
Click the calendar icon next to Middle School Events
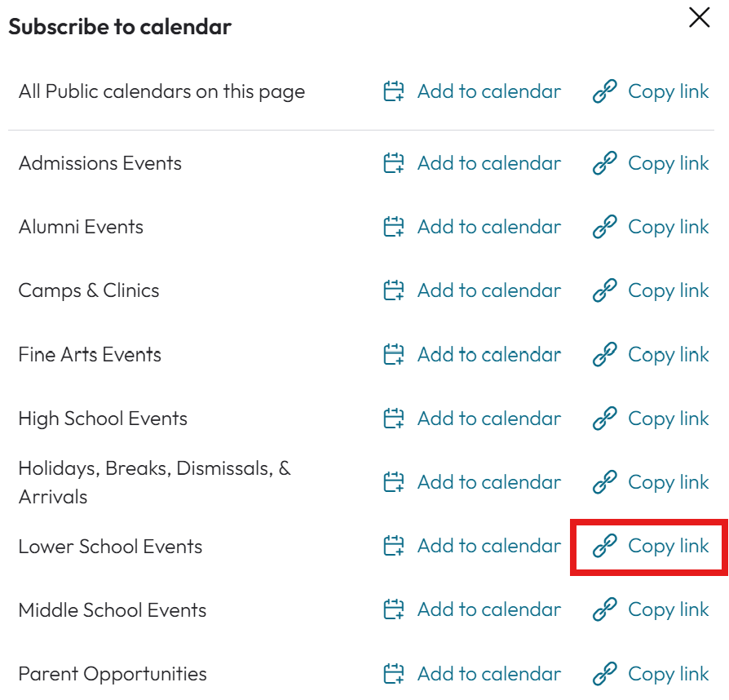pos(393,609)
